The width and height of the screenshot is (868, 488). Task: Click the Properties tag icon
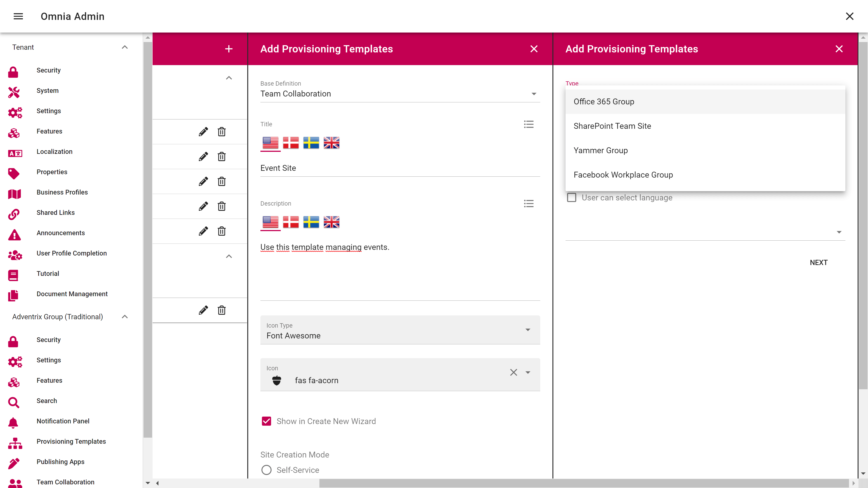point(14,174)
